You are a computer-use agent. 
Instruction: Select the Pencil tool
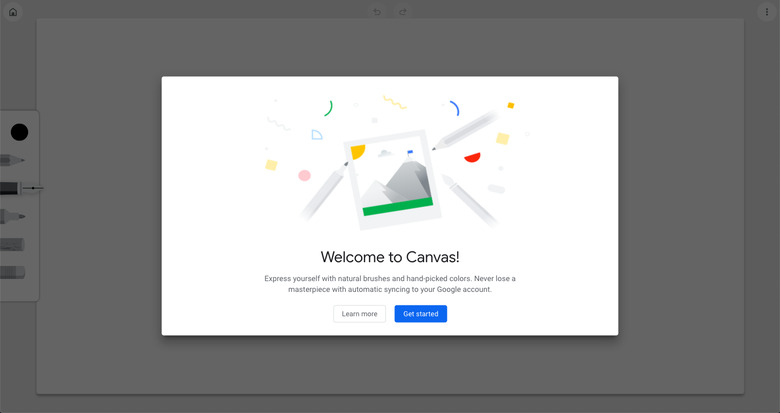click(x=12, y=160)
